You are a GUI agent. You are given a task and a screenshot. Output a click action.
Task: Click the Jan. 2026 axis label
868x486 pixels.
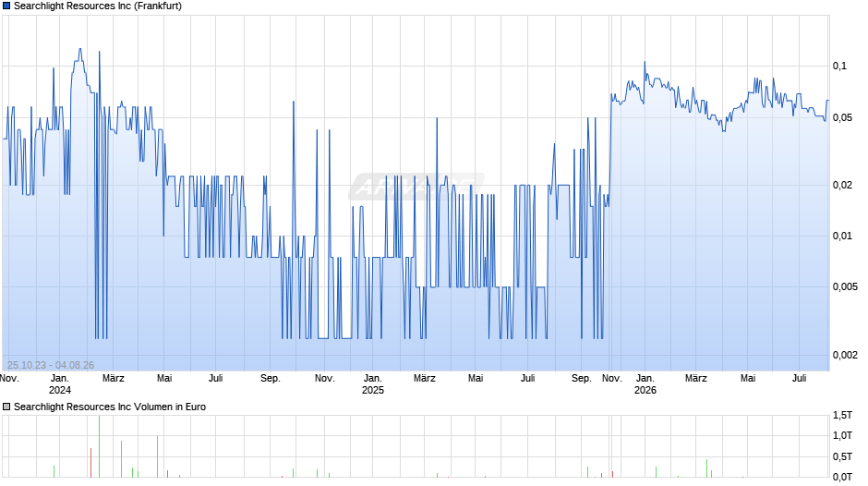[x=645, y=384]
